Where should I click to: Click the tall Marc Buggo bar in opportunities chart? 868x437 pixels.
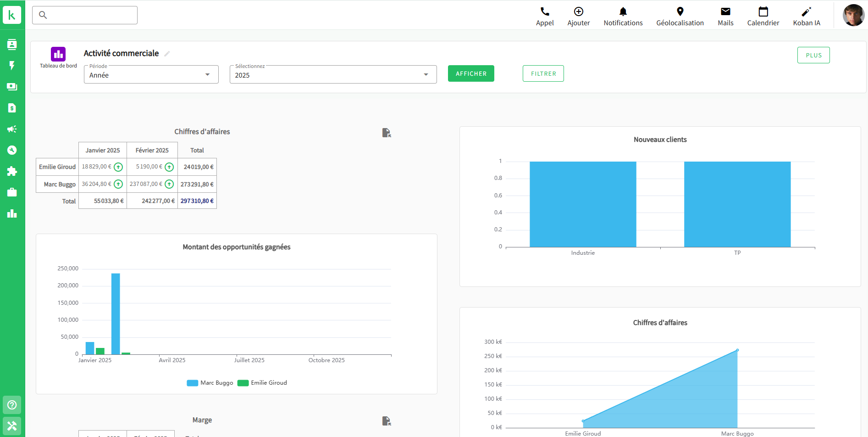coord(116,314)
